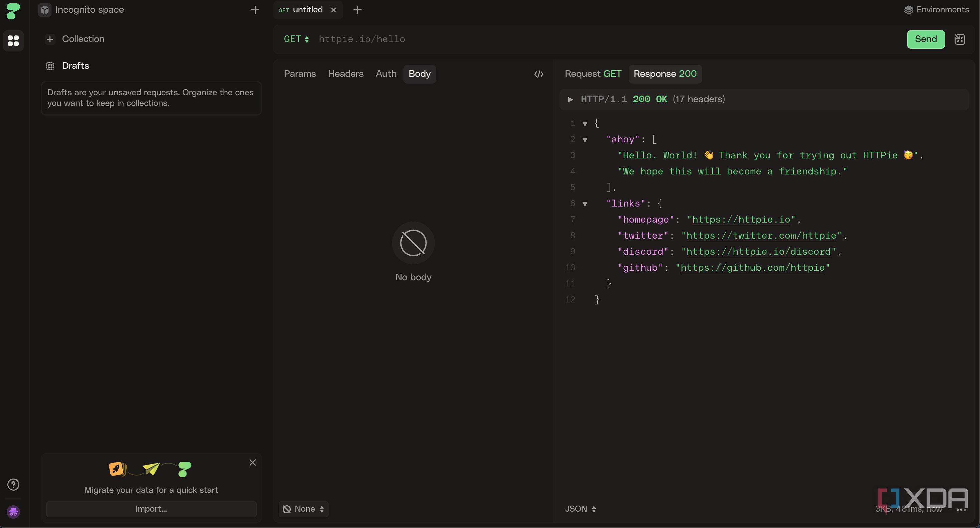
Task: Select Drafts in the sidebar
Action: (x=75, y=66)
